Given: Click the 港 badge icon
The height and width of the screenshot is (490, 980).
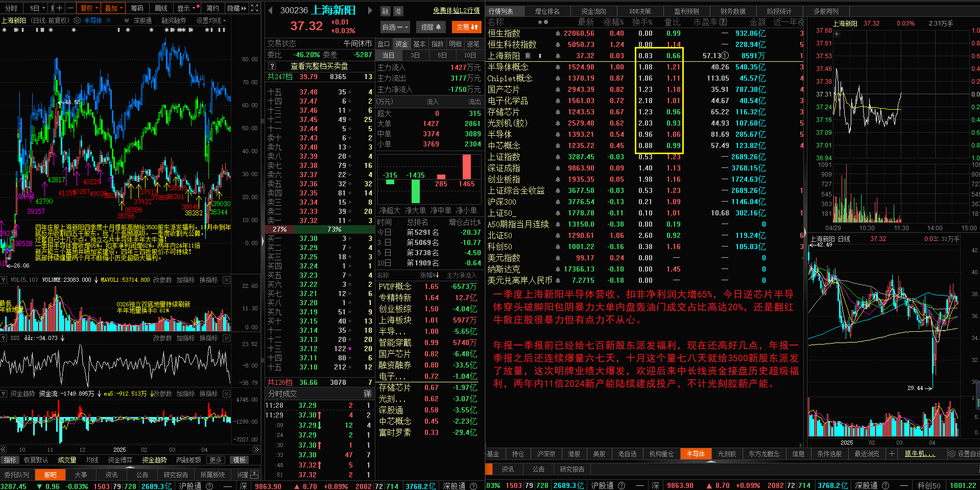Looking at the screenshot, I should [x=398, y=11].
